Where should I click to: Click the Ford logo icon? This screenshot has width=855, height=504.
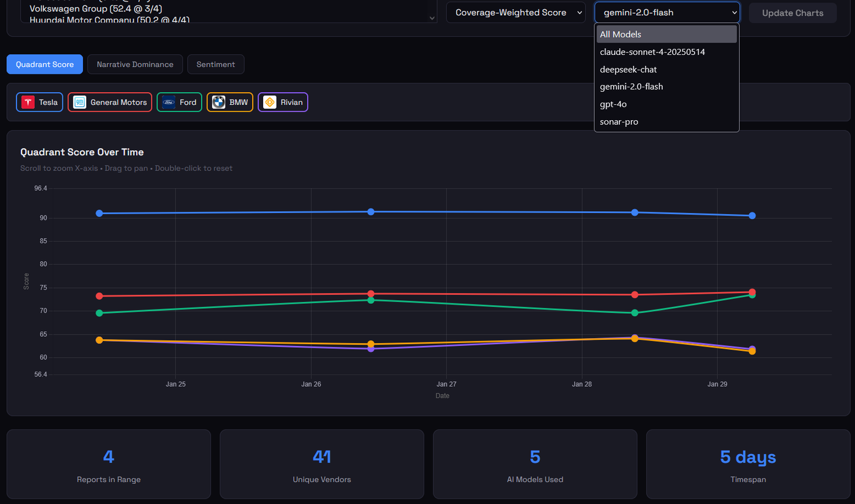pos(169,103)
